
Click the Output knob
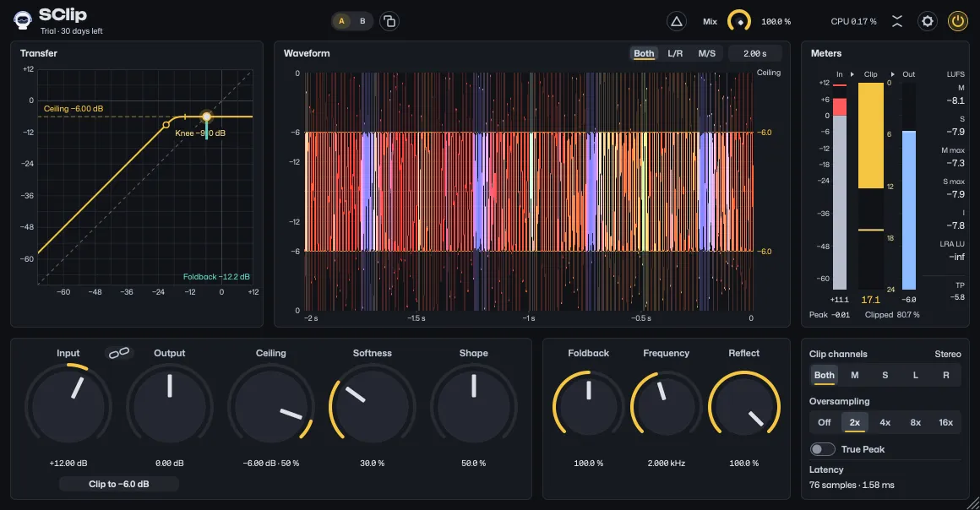pyautogui.click(x=169, y=407)
